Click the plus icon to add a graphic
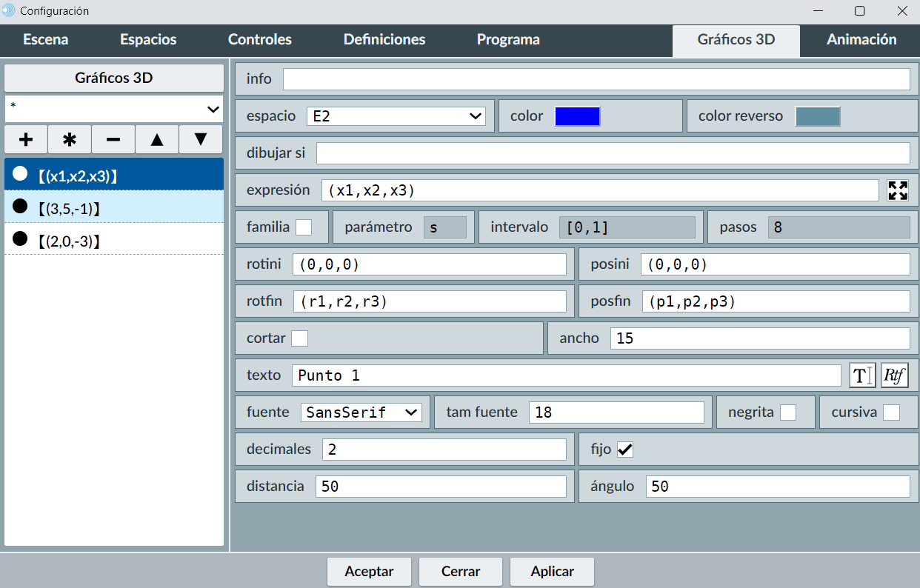This screenshot has width=920, height=588. 26,139
